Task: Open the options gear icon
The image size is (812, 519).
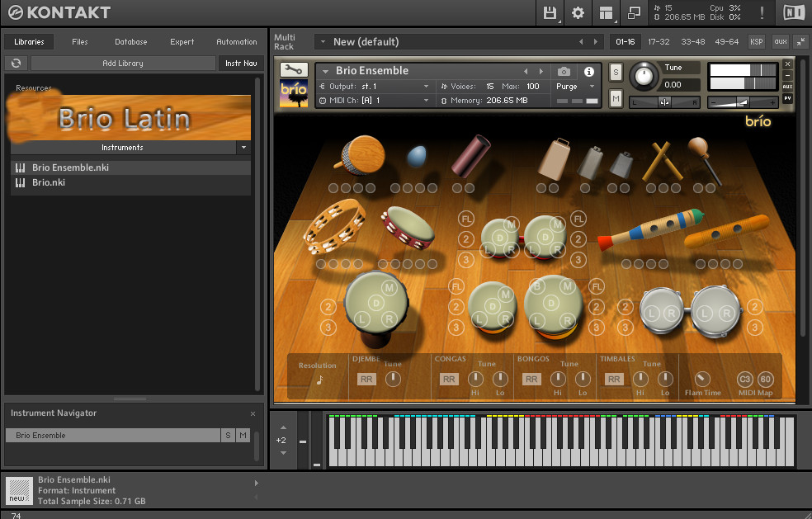Action: (578, 13)
